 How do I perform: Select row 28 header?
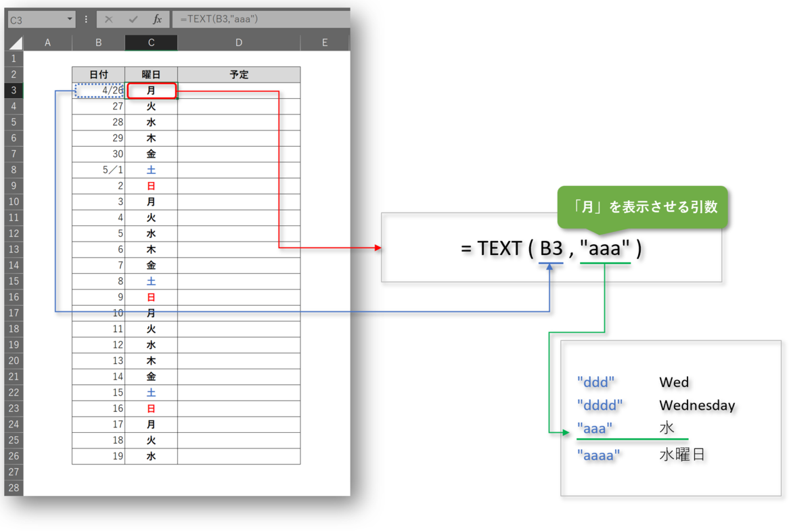coord(14,488)
